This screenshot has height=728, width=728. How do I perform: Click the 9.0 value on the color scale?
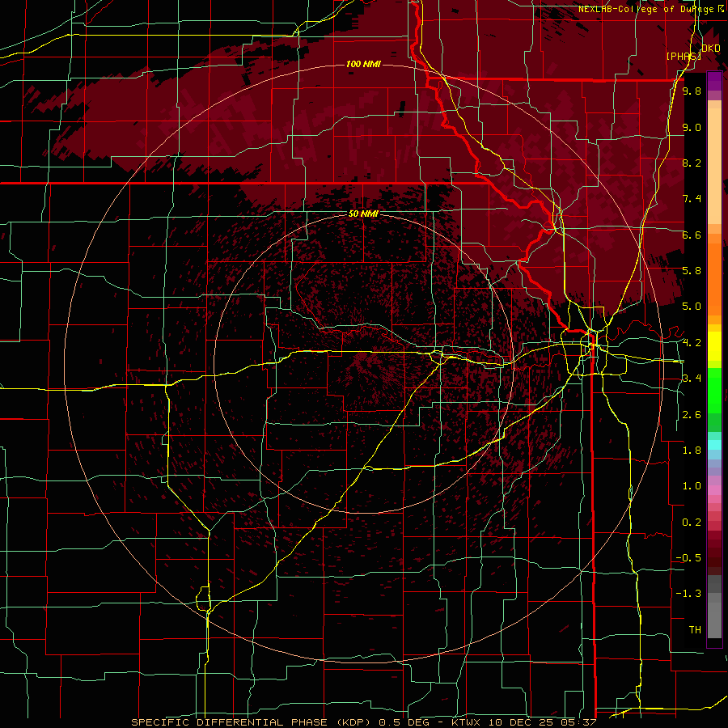[x=692, y=127]
